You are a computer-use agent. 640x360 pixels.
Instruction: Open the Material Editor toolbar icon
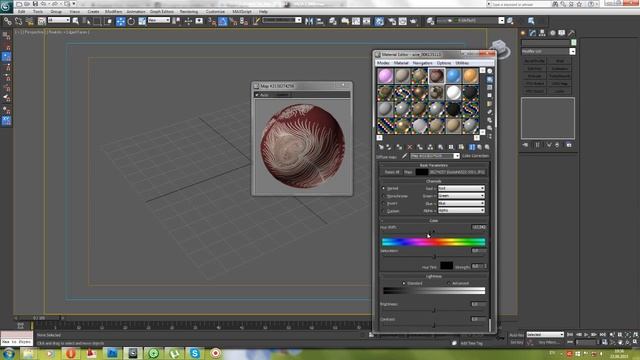click(x=379, y=21)
